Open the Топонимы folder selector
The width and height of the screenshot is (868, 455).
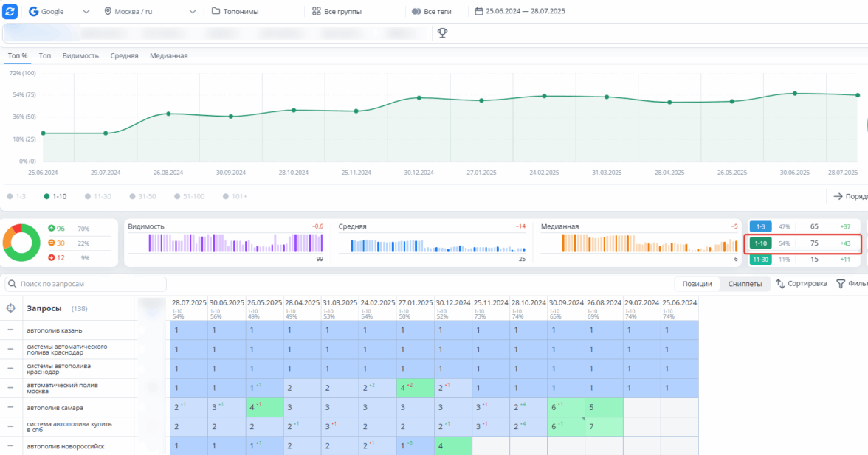pos(235,12)
